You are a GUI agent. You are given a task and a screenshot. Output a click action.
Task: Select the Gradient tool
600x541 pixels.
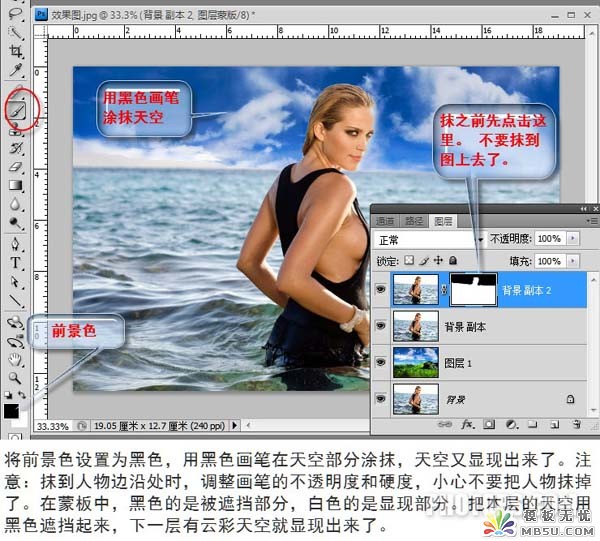[x=15, y=186]
